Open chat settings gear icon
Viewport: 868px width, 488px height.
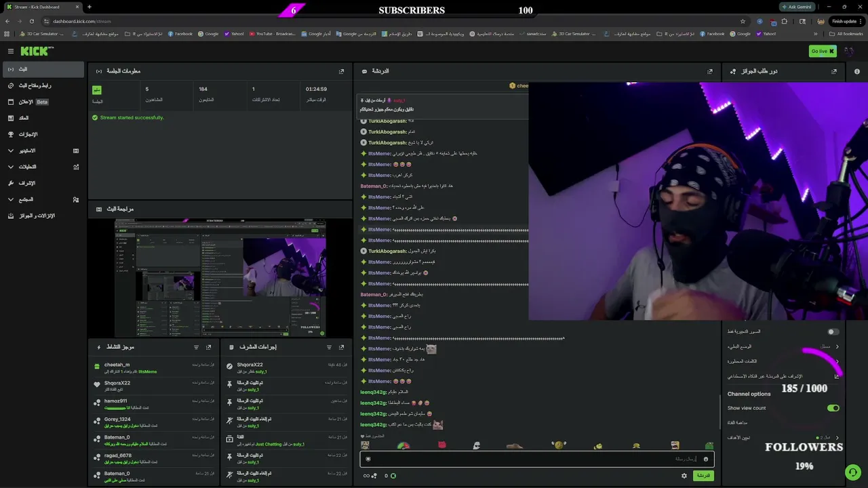(684, 476)
